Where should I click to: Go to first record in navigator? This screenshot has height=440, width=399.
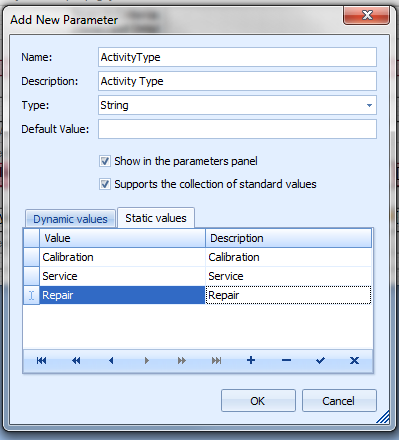[x=42, y=360]
